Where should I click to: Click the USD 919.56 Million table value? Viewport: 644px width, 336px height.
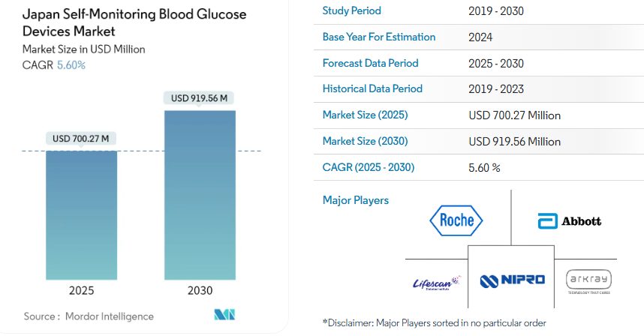tap(514, 141)
